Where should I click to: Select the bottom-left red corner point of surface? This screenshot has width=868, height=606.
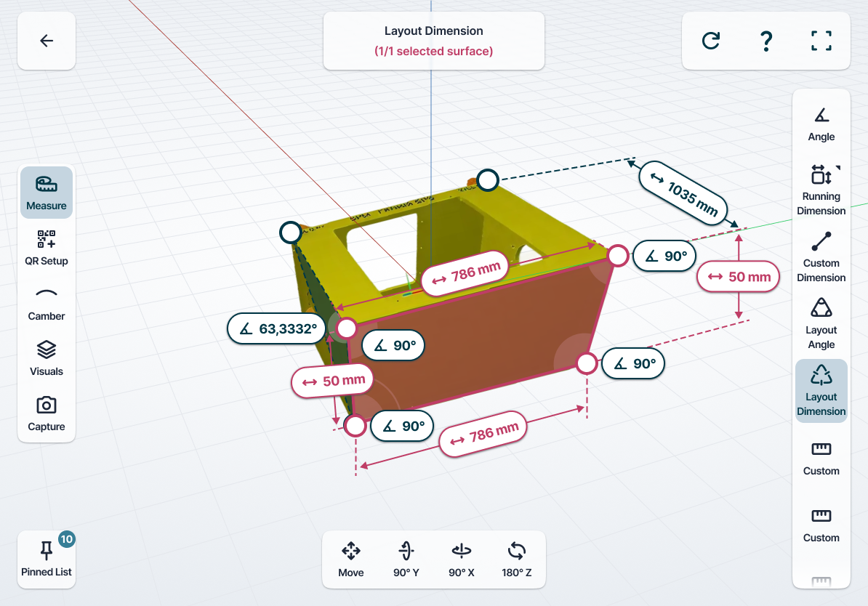point(355,426)
